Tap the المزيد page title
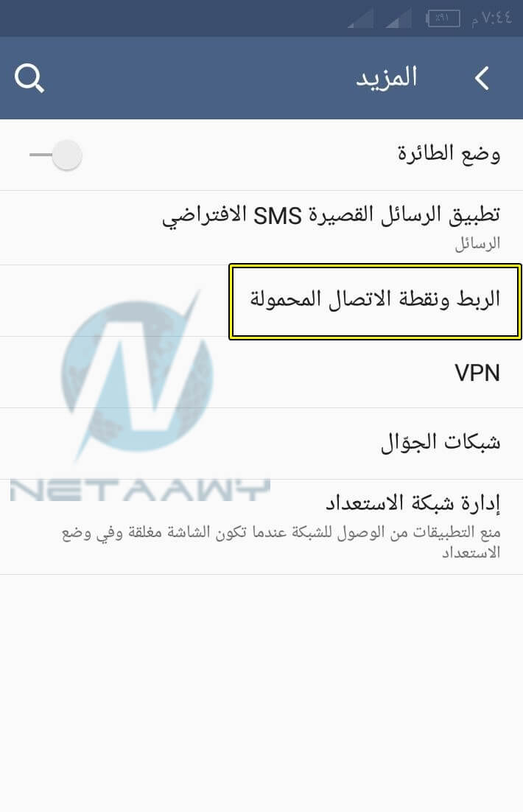The height and width of the screenshot is (812, 523). click(x=387, y=78)
